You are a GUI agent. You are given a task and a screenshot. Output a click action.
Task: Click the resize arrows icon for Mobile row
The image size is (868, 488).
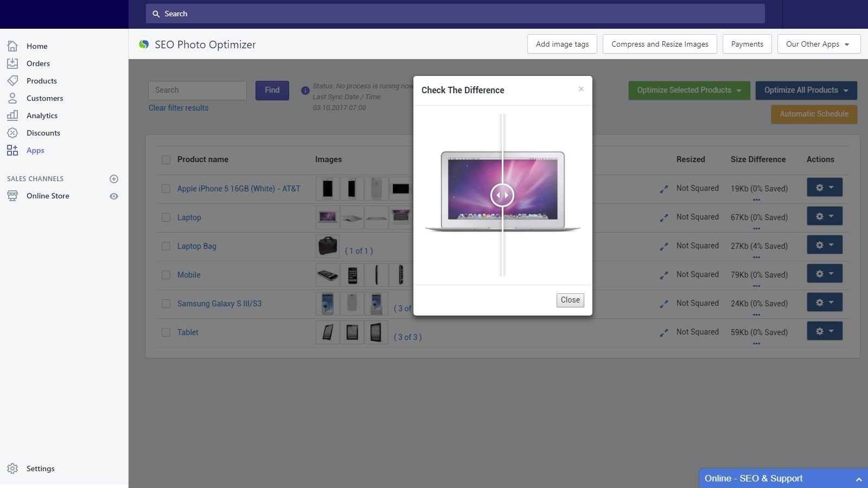pos(663,275)
